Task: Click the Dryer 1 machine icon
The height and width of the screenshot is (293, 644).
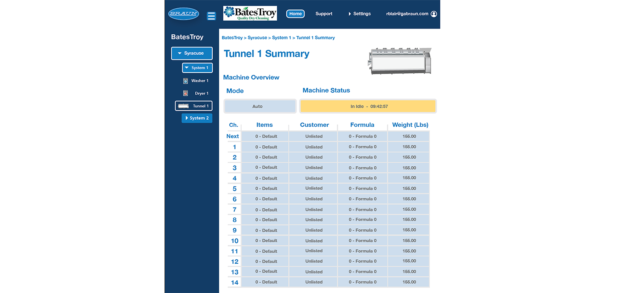Action: coord(185,93)
